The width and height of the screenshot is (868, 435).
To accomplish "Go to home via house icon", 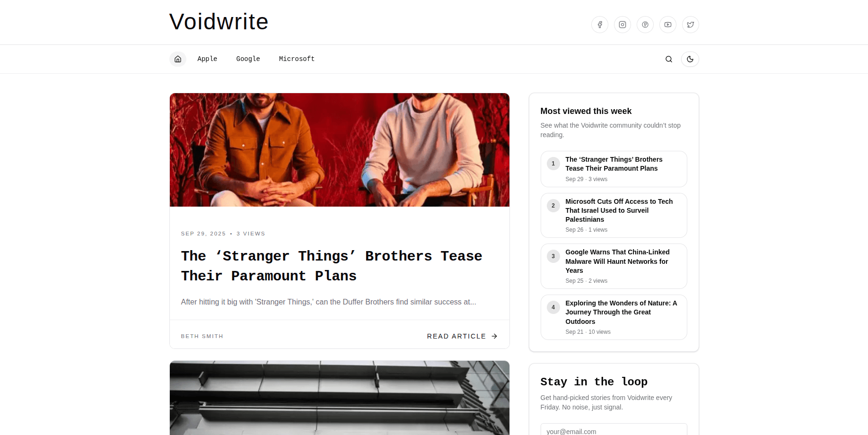I will (x=178, y=59).
